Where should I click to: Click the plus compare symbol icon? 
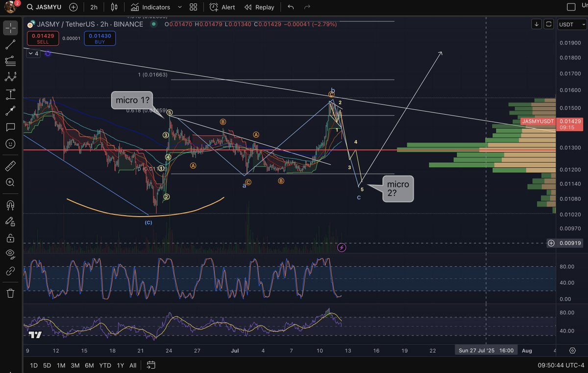point(73,7)
